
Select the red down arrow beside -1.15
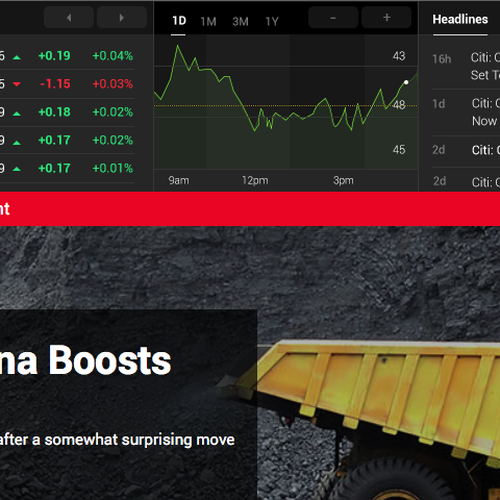pyautogui.click(x=17, y=84)
